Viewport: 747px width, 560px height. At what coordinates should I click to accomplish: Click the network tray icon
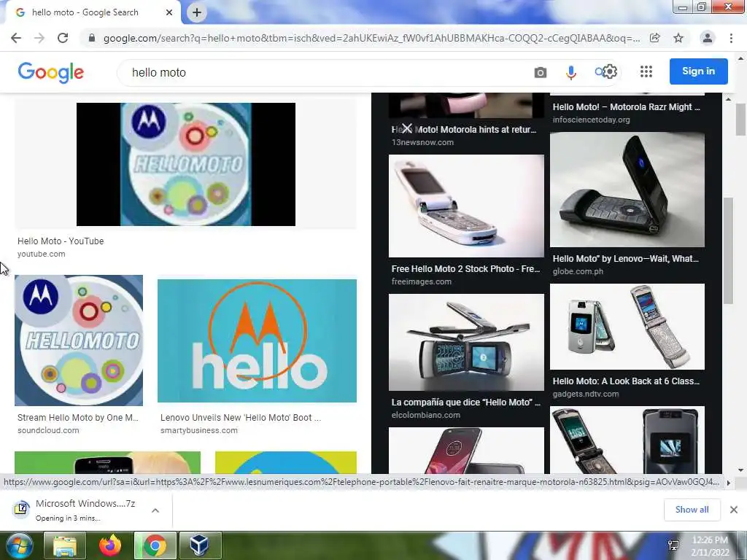pos(673,545)
